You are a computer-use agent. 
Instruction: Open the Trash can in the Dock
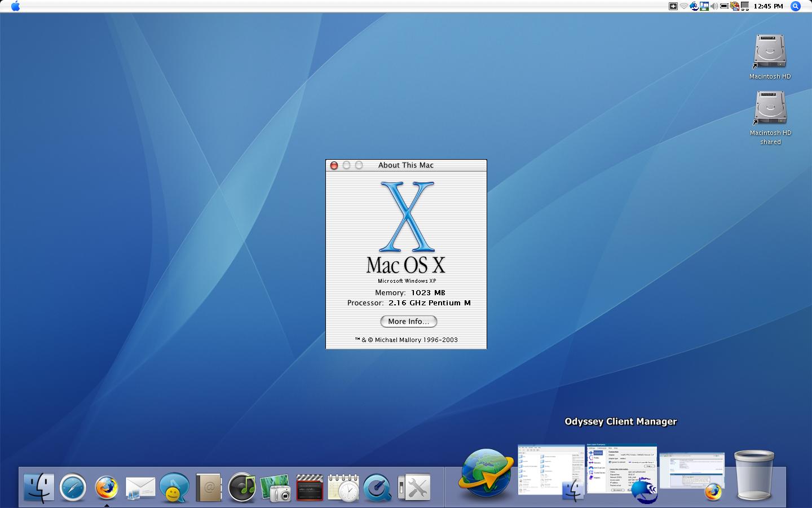pos(754,475)
